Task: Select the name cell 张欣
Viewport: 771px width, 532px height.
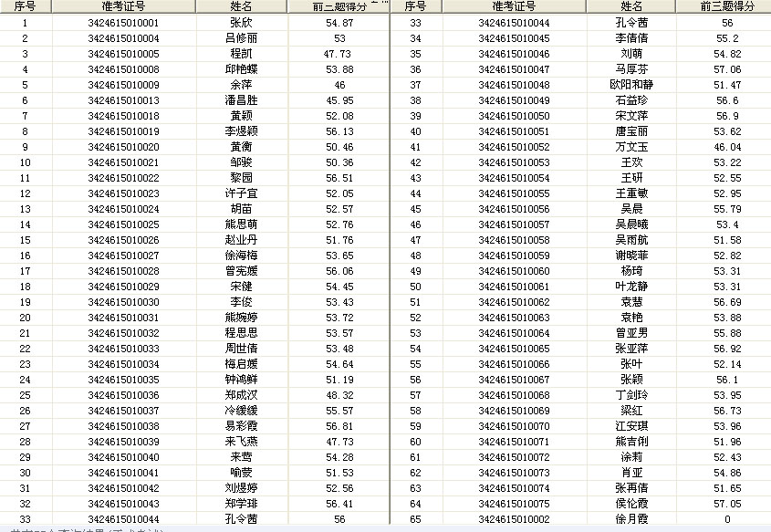Action: (242, 23)
